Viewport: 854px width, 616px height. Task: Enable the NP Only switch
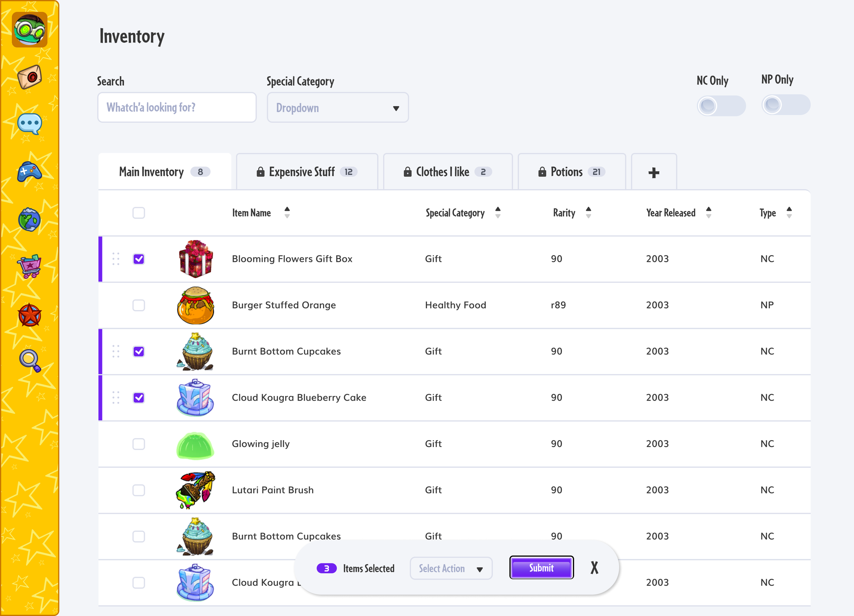(785, 104)
